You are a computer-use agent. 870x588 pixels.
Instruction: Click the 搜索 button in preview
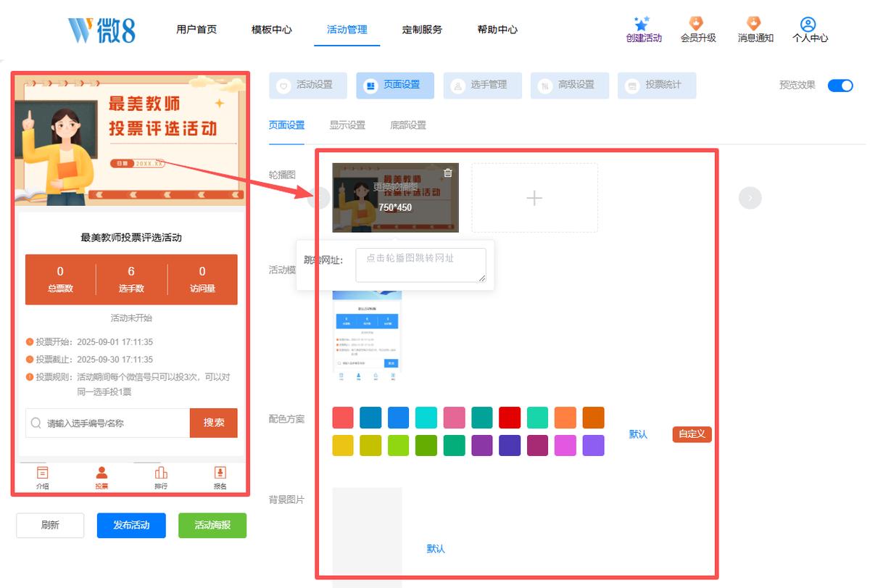click(214, 423)
